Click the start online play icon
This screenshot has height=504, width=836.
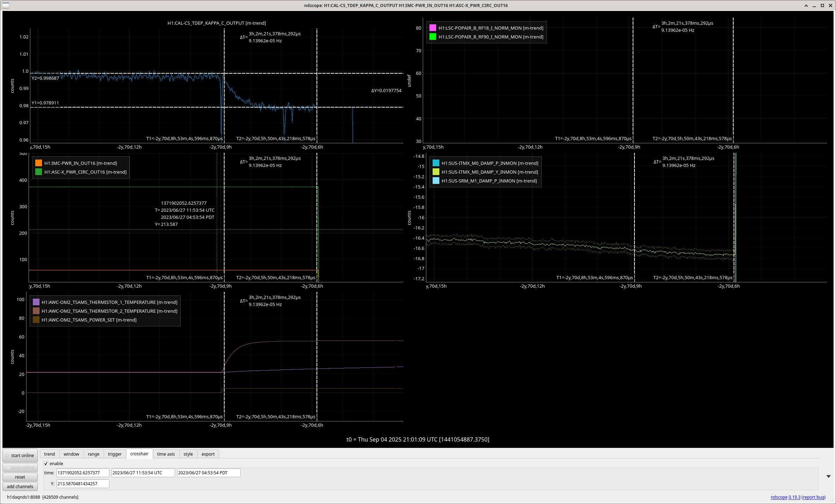click(7, 455)
